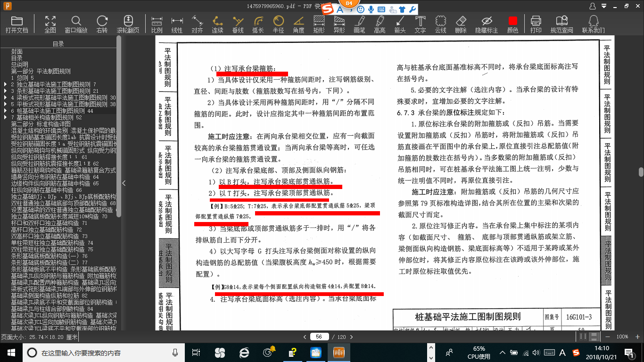Open 规范查阅 standards lookup
Image resolution: width=644 pixels, height=362 pixels.
pos(561,25)
